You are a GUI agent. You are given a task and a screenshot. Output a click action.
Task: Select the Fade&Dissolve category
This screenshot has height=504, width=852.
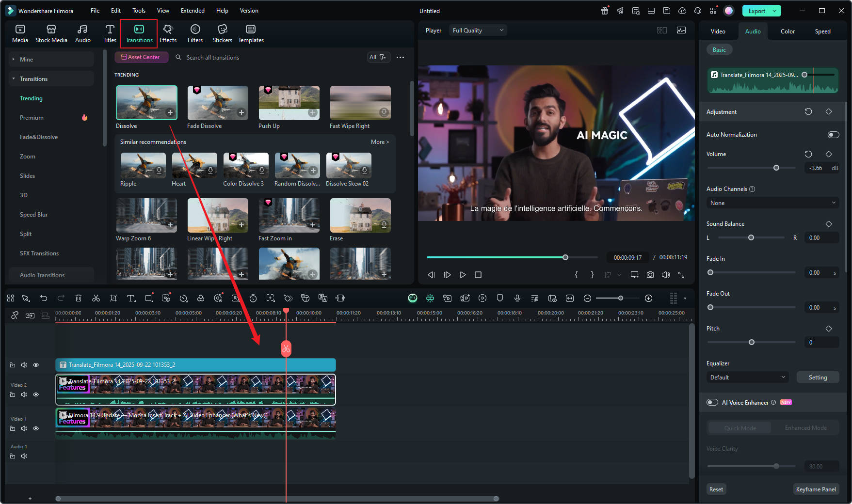39,137
